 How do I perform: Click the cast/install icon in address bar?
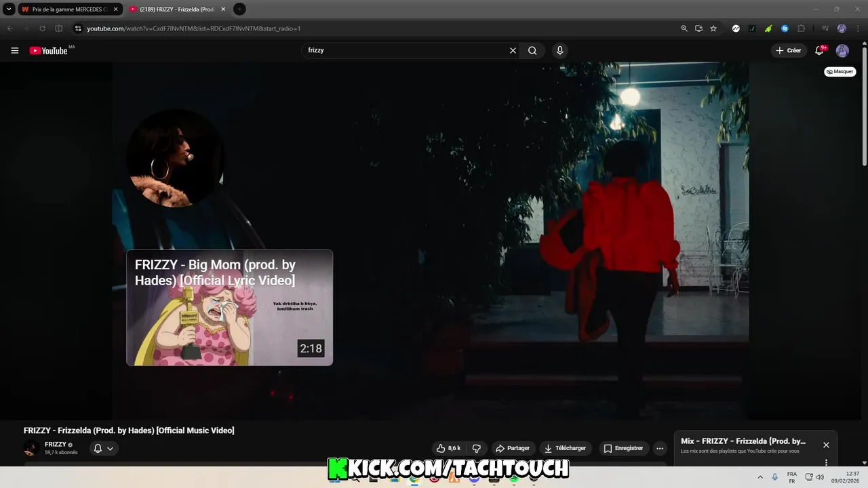(x=698, y=28)
